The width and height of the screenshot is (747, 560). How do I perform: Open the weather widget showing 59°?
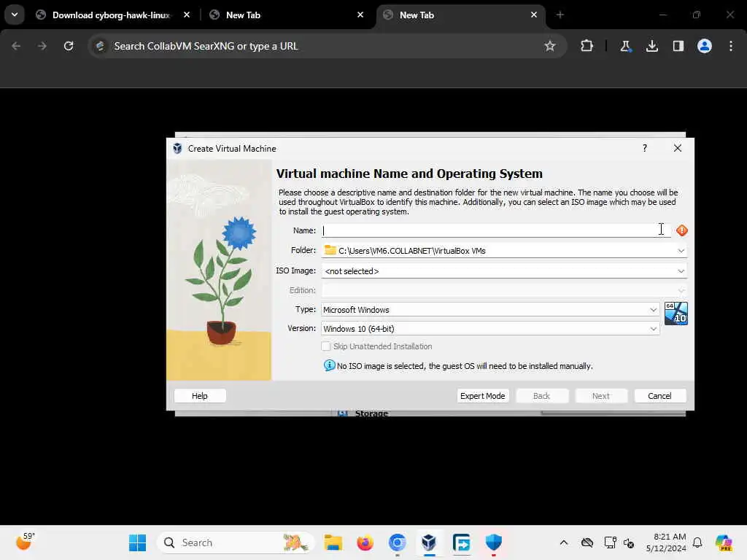(x=24, y=542)
